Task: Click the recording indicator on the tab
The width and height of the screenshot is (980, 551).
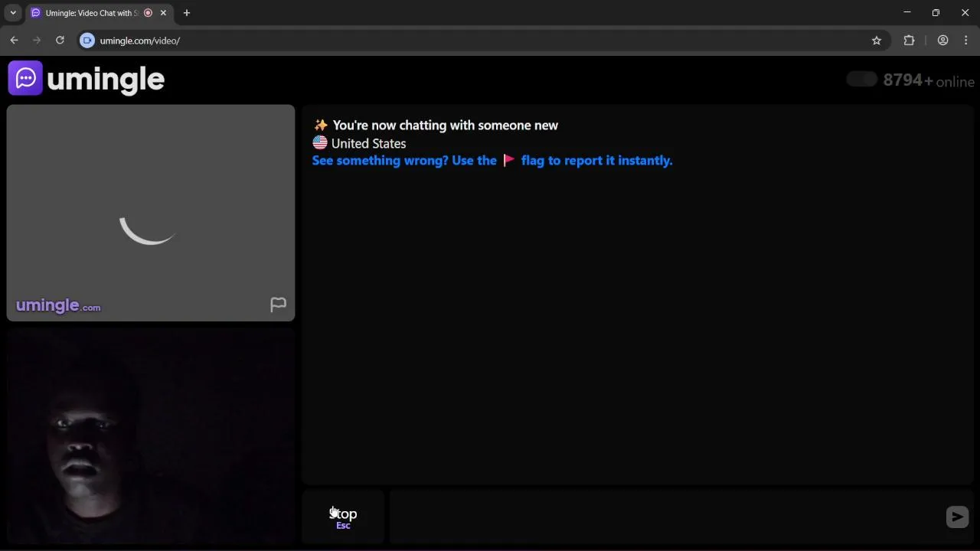Action: point(148,13)
